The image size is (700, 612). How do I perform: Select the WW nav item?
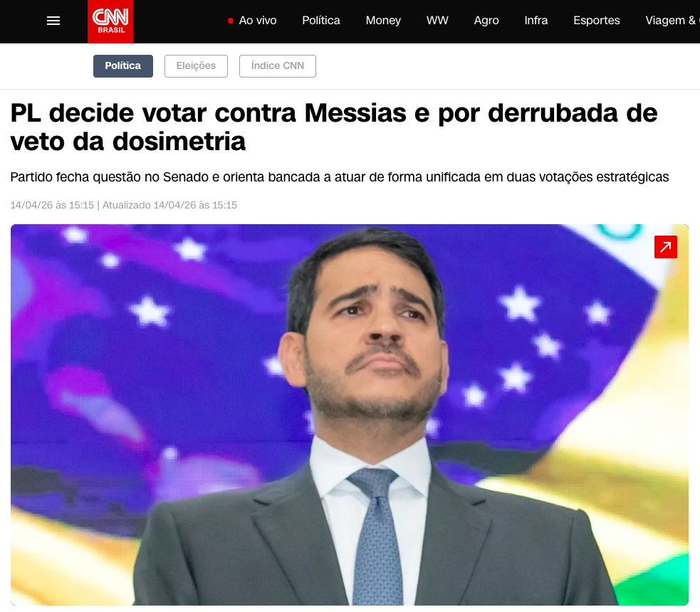point(437,21)
